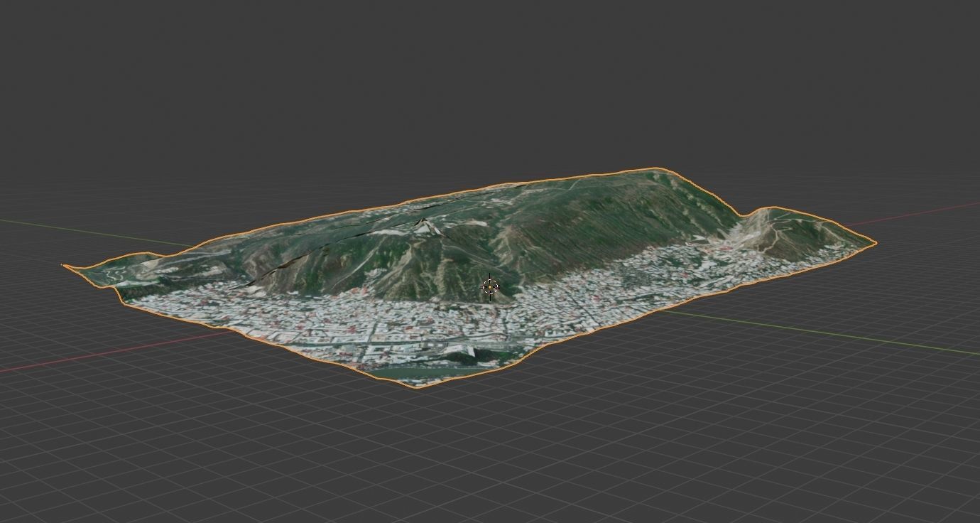Click the 3D cursor crosshair on the terrain
The height and width of the screenshot is (523, 980).
[489, 287]
